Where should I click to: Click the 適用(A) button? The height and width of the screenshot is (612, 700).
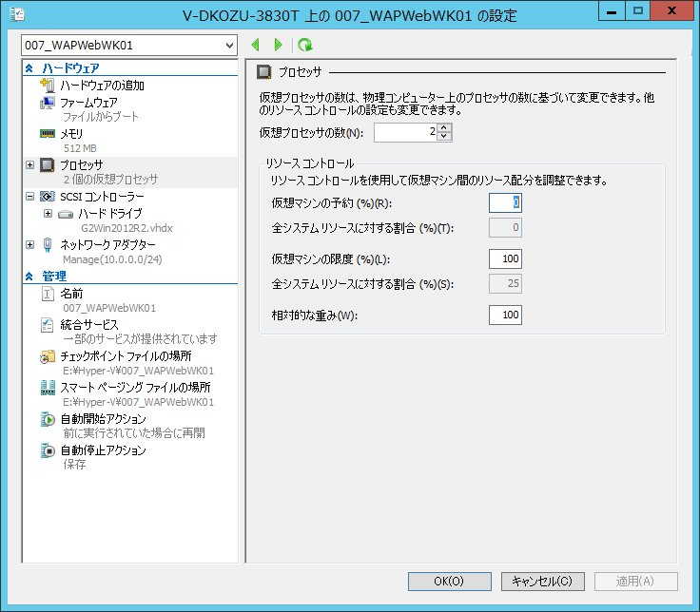(635, 582)
